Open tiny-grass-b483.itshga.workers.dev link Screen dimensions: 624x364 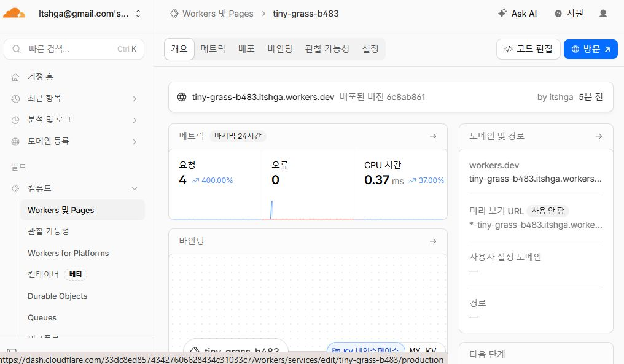(263, 97)
